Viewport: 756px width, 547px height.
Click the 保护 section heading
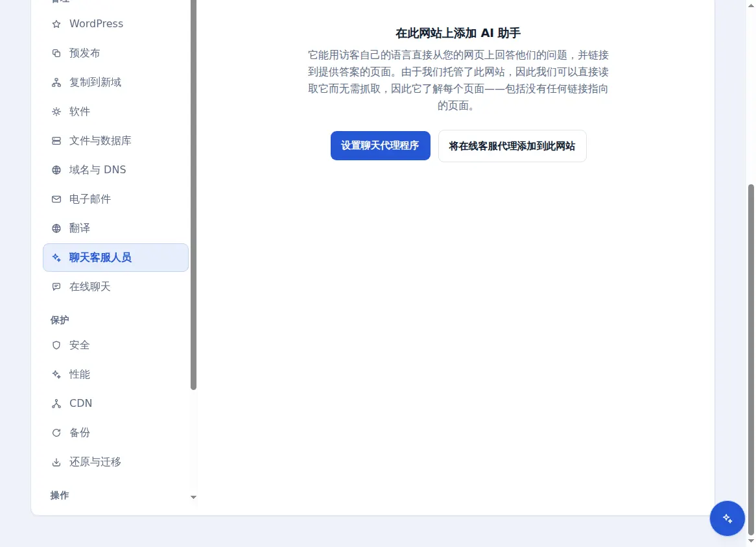(x=60, y=321)
